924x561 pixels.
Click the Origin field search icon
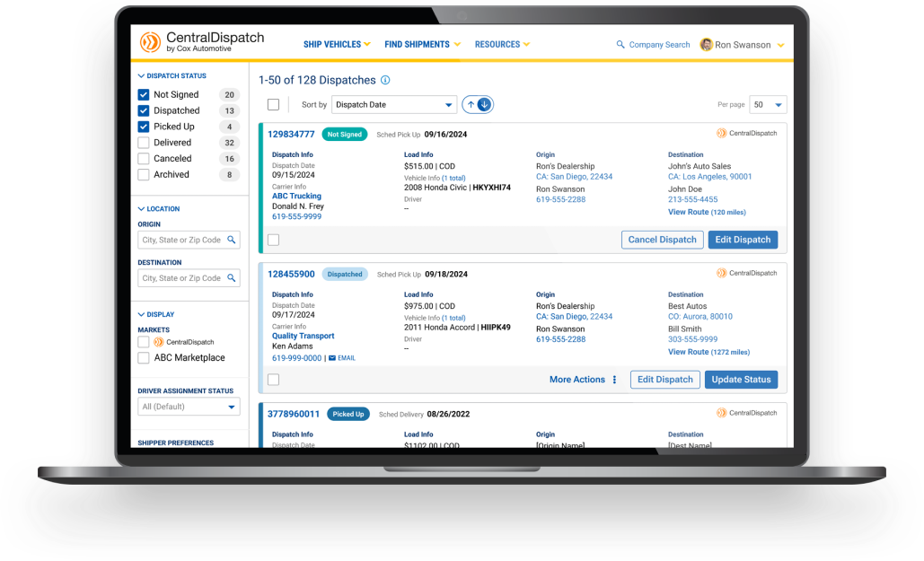[232, 240]
